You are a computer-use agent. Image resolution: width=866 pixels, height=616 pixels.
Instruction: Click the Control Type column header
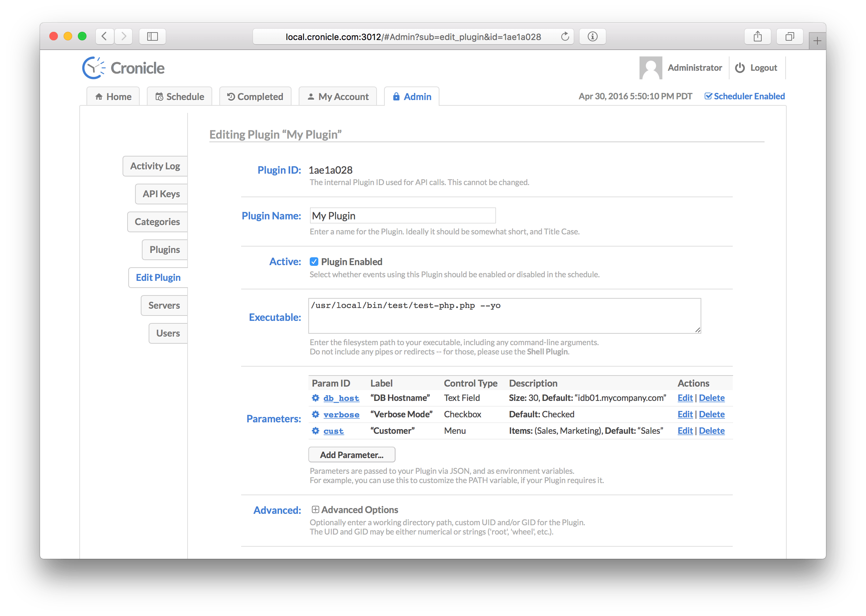(x=471, y=383)
